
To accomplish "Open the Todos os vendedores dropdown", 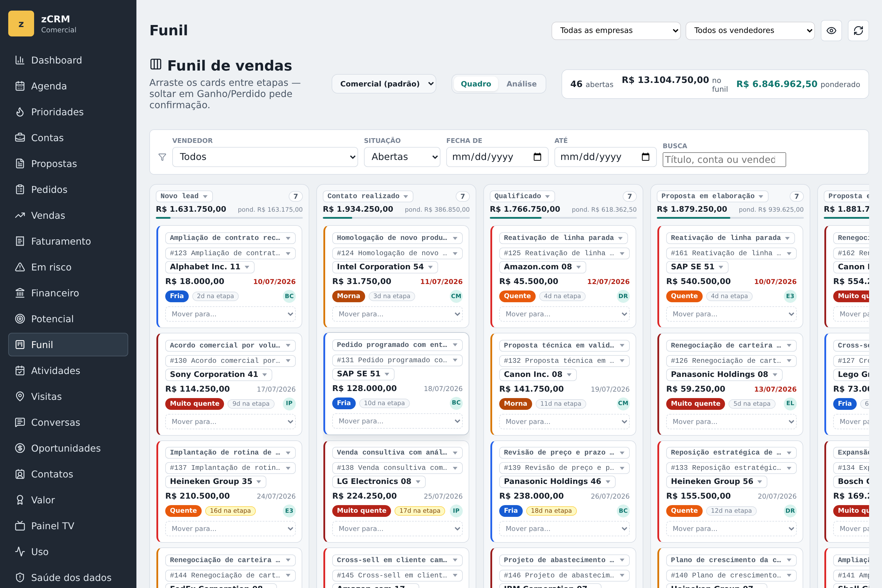I will click(750, 30).
